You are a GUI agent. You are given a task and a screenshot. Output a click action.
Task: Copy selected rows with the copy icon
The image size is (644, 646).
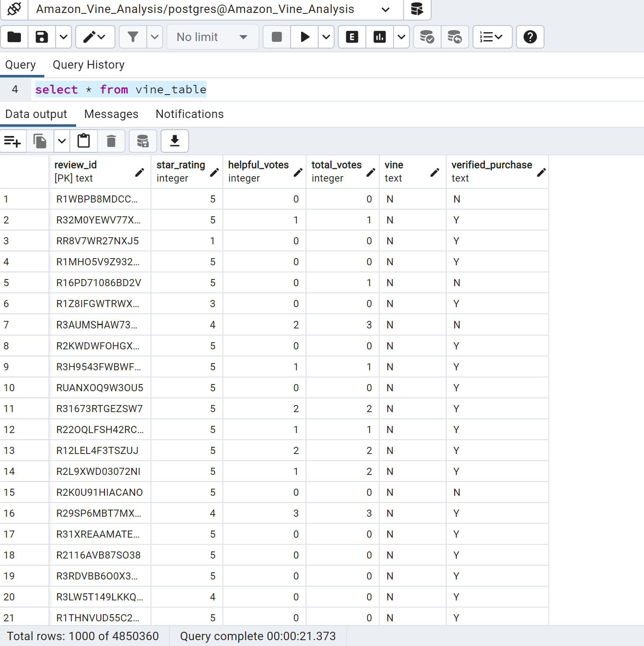pos(40,141)
